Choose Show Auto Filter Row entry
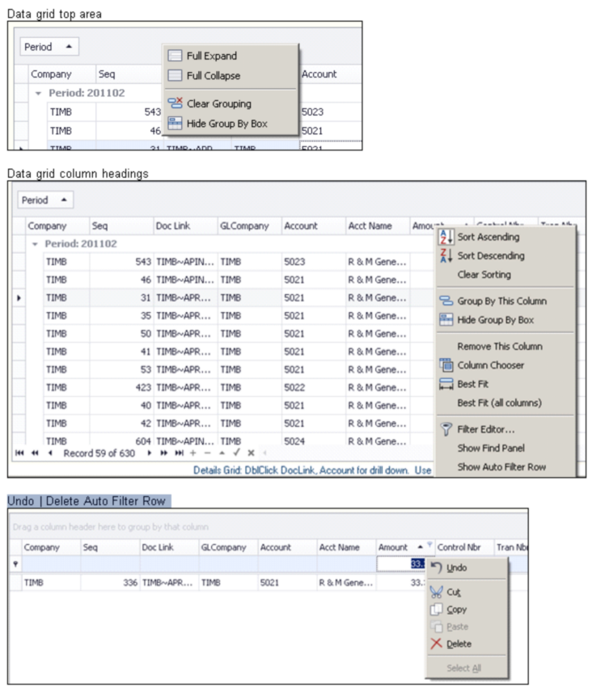Screen dimensions: 609x700 coord(501,466)
